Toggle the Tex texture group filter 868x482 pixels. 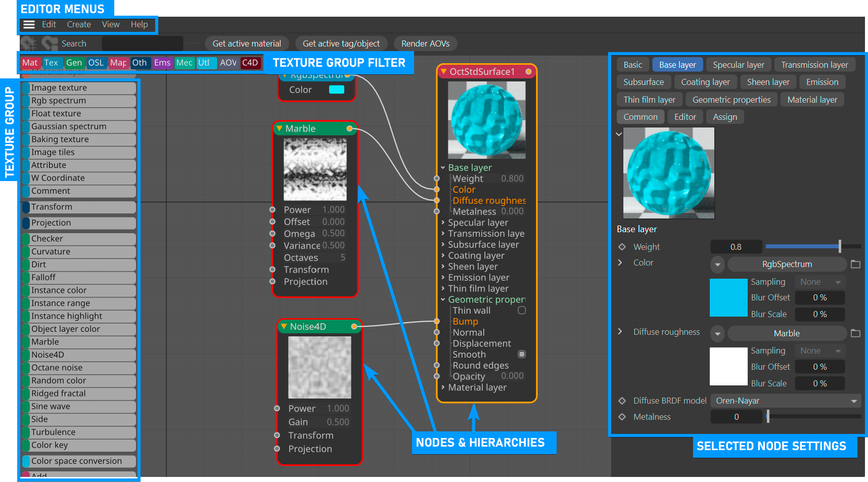pyautogui.click(x=52, y=63)
